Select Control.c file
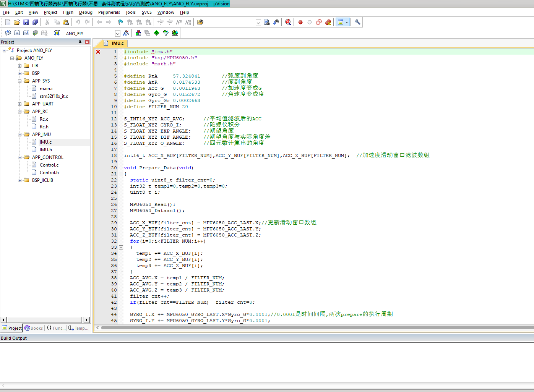Viewport: 534px width, 392px height. point(49,165)
